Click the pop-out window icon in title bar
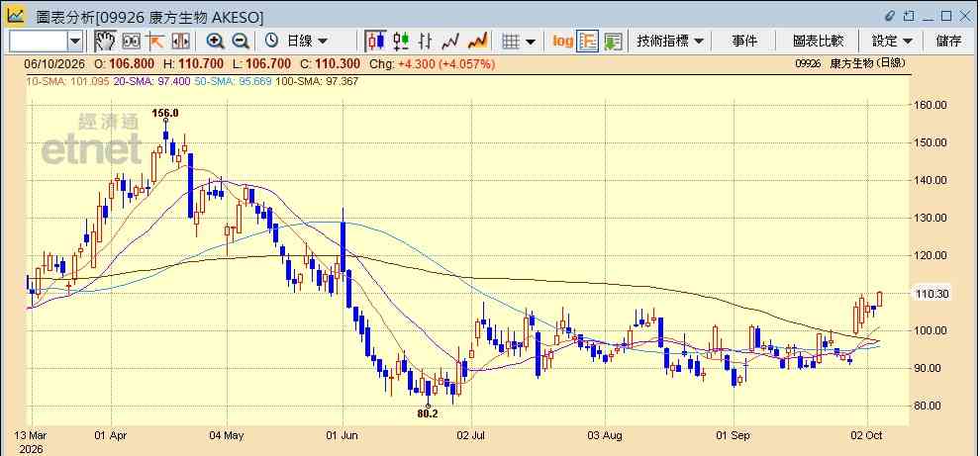 [x=910, y=16]
